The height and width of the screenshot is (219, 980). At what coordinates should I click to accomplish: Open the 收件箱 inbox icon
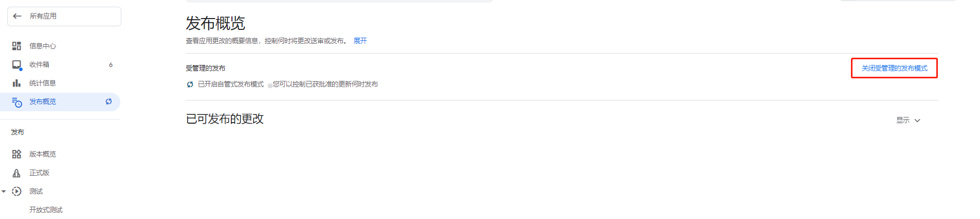[x=17, y=65]
